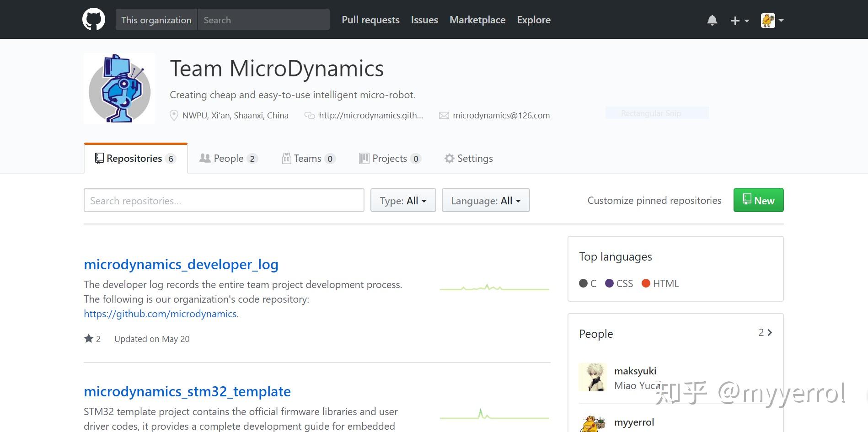
Task: Click the orange HTML language dot
Action: pyautogui.click(x=646, y=283)
